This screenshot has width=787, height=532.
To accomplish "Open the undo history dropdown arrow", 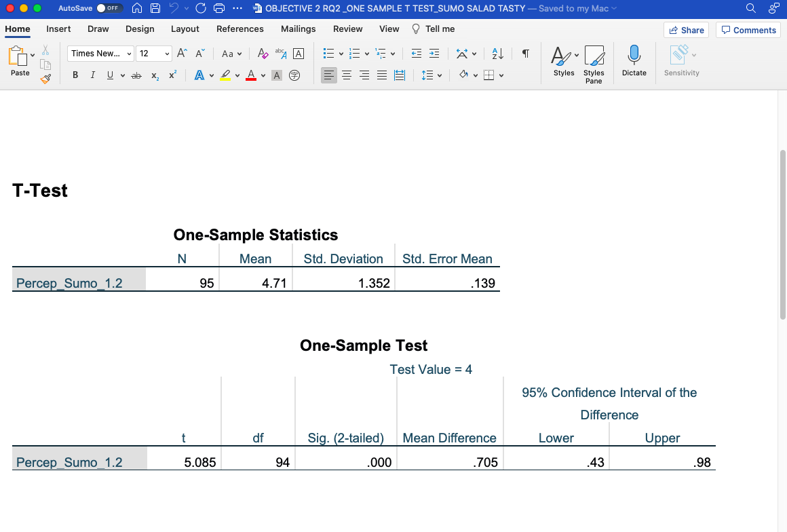I will 187,8.
